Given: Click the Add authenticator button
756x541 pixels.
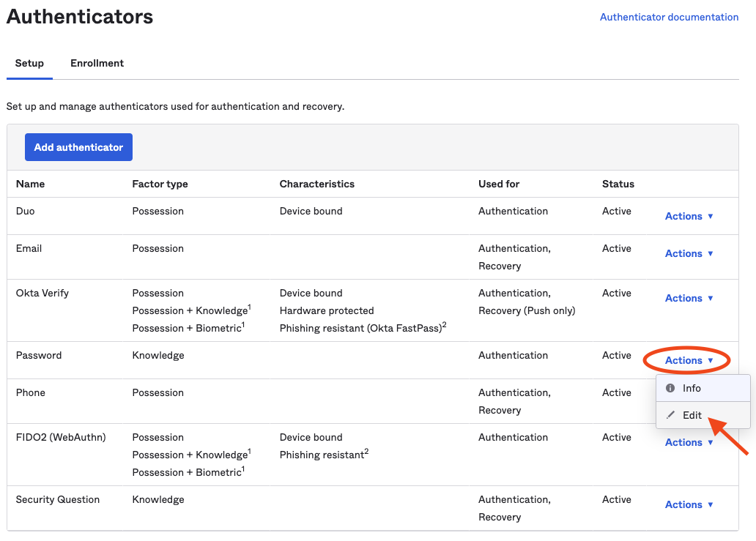Looking at the screenshot, I should pos(78,146).
